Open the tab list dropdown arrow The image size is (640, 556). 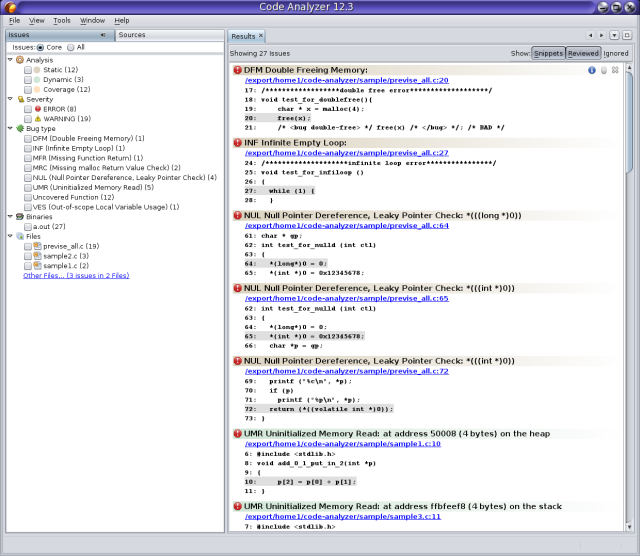[x=614, y=36]
